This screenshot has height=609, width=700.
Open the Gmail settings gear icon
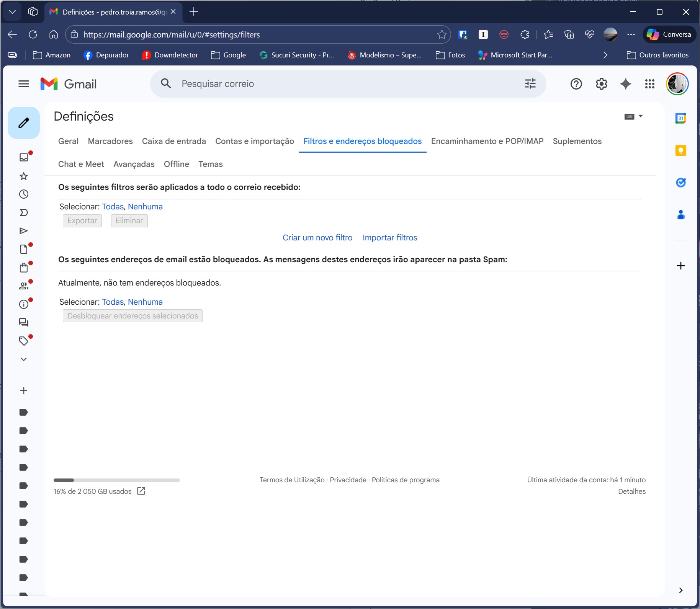[601, 84]
